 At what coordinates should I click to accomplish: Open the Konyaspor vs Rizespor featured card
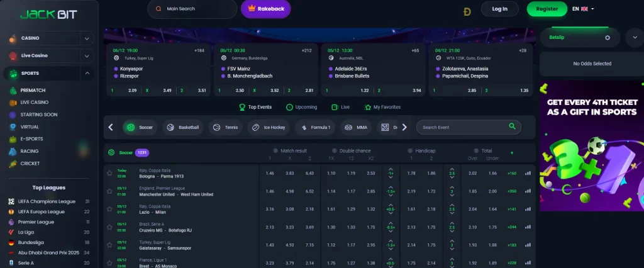pos(158,69)
